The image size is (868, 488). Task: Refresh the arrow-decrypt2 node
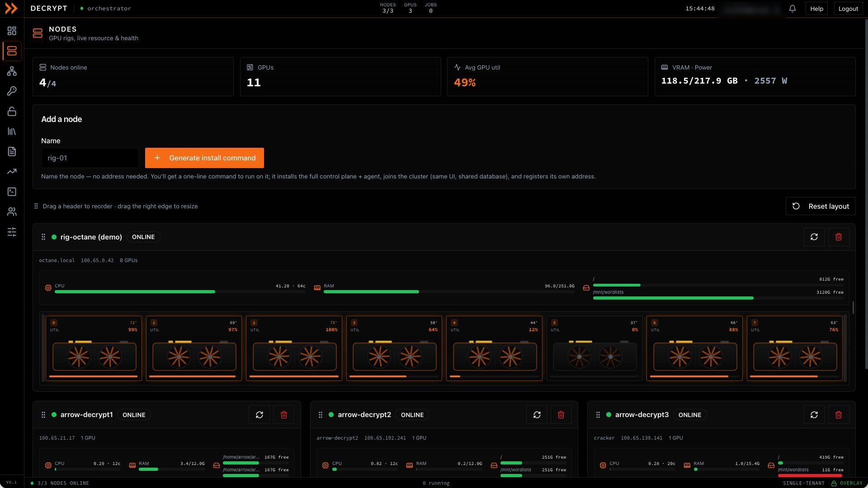coord(537,415)
